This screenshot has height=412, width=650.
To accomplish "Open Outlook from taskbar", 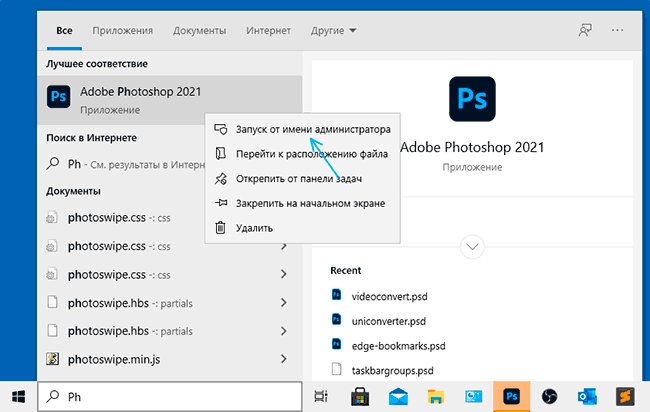I will point(587,397).
